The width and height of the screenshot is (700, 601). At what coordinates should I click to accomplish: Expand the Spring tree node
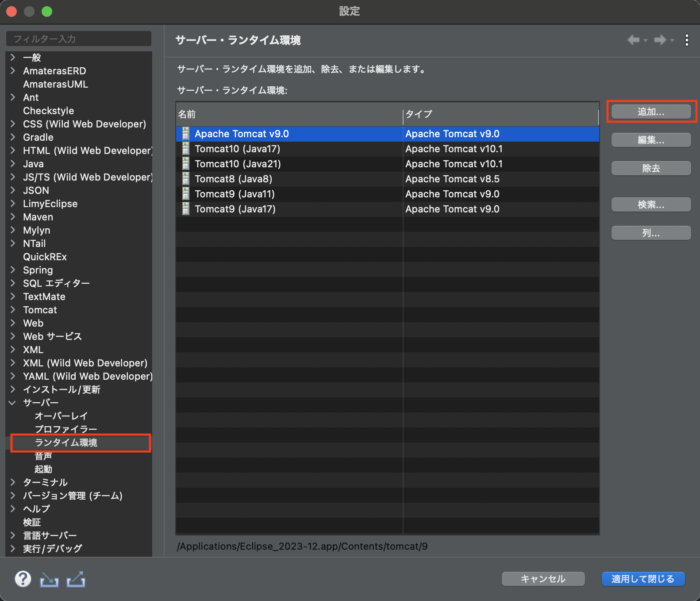point(13,270)
